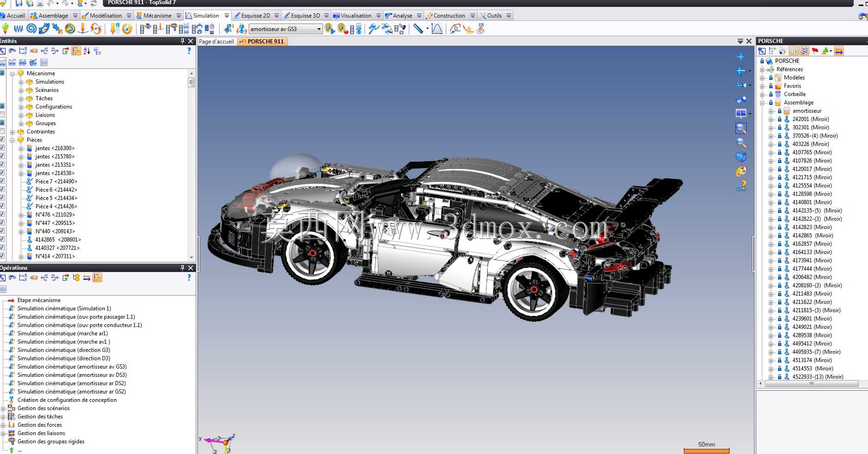Click the zoom window icon in viewport sidebar
The width and height of the screenshot is (868, 454).
coord(741,128)
